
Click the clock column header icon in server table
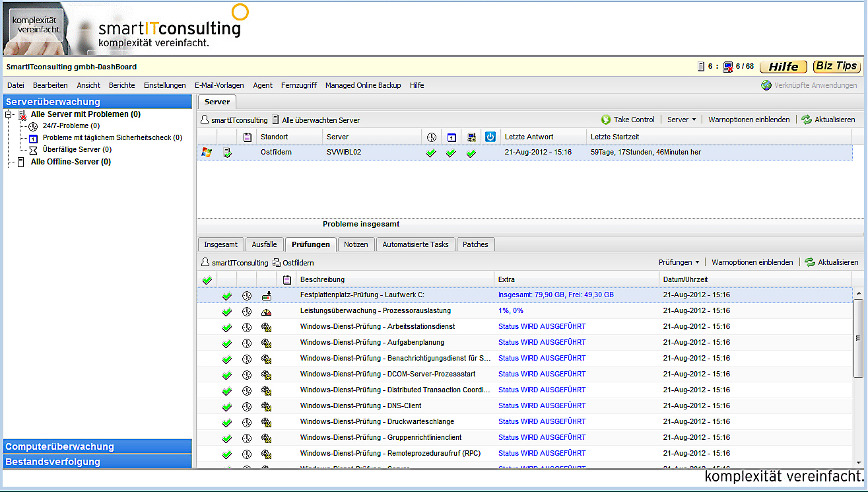[431, 137]
